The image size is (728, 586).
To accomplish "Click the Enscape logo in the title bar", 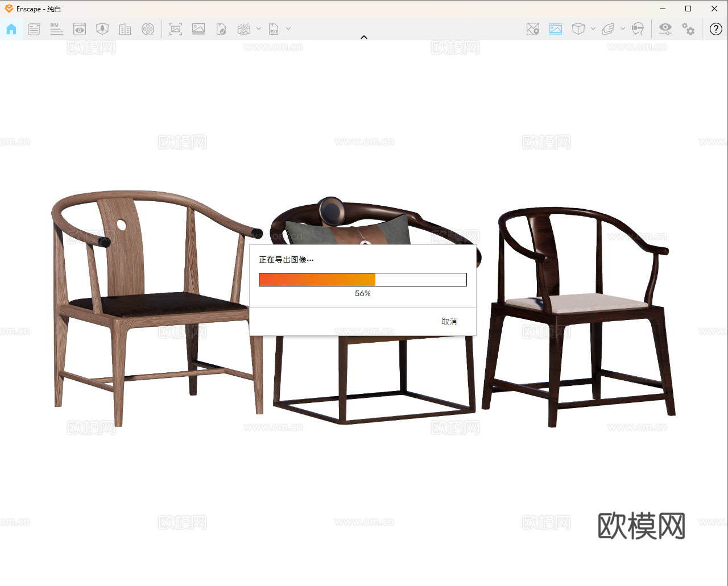I will [x=9, y=9].
